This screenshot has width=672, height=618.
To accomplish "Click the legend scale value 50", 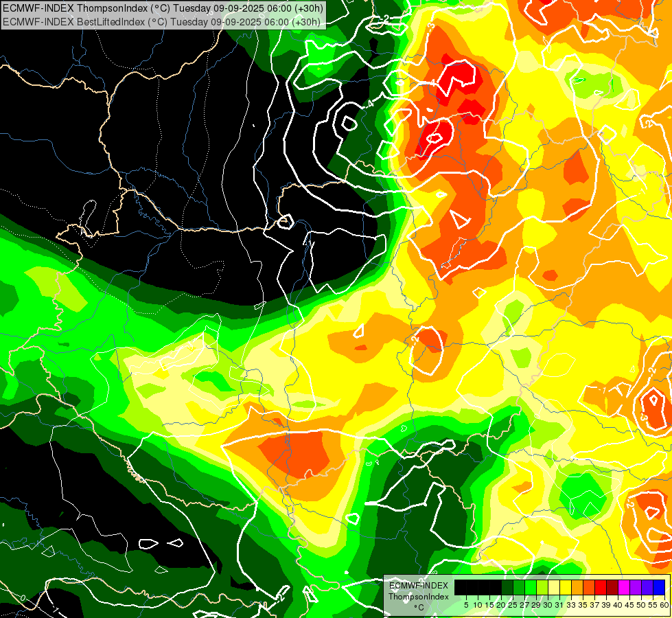I will 642,605.
